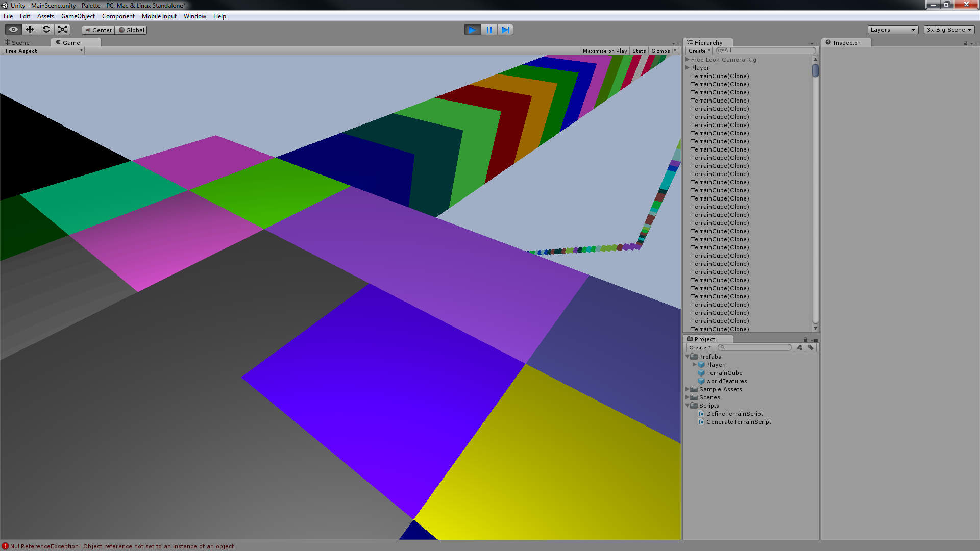The width and height of the screenshot is (980, 551).
Task: Open the Free Aspect dropdown
Action: [x=44, y=51]
